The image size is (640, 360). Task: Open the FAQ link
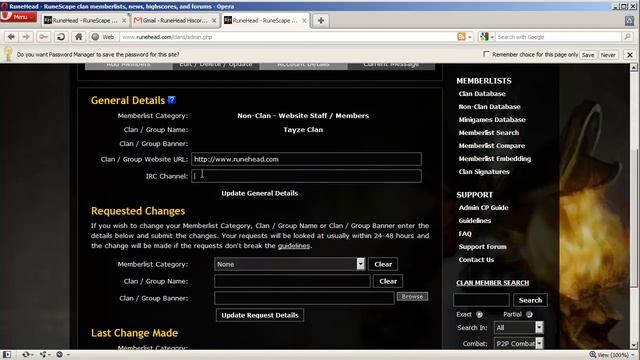coord(465,234)
